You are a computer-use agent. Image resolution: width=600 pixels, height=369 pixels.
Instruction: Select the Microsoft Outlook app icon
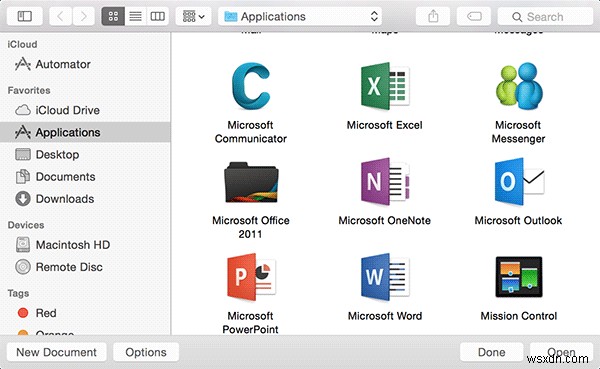pos(519,182)
